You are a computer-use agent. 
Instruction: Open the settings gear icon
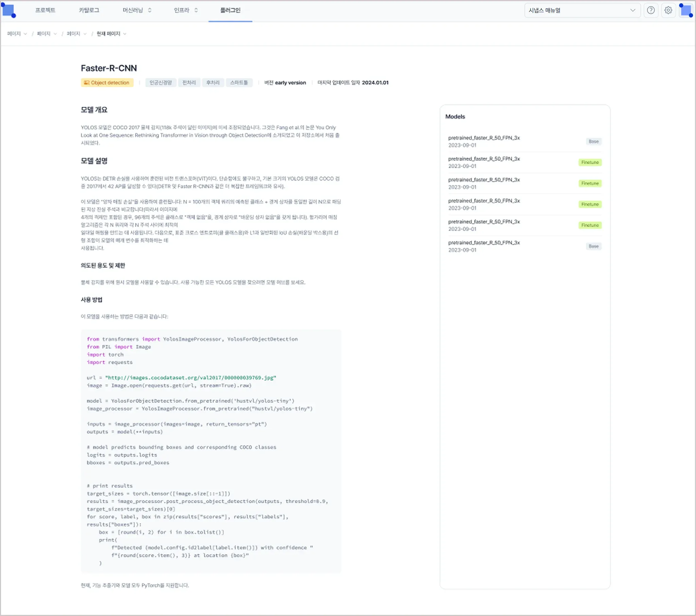pos(668,10)
